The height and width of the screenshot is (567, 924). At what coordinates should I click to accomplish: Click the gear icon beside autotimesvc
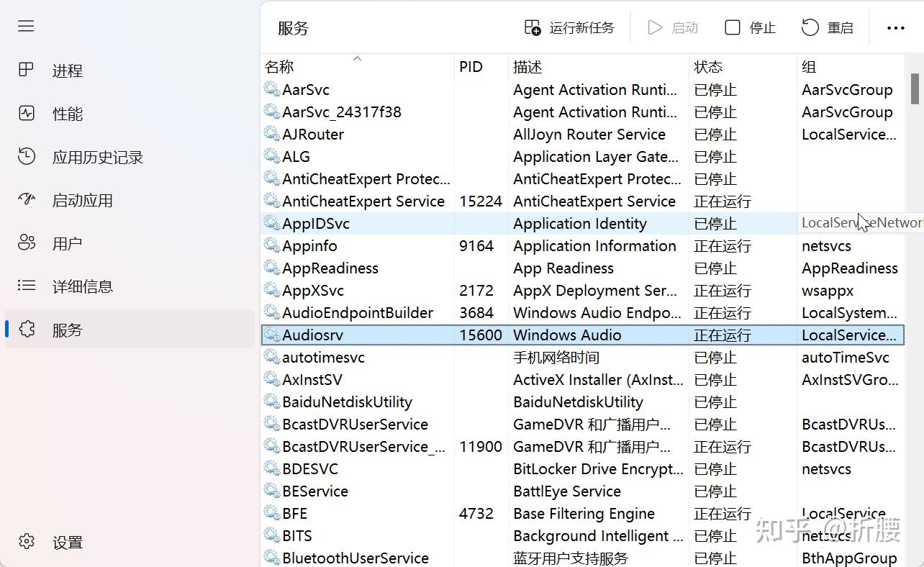(271, 357)
